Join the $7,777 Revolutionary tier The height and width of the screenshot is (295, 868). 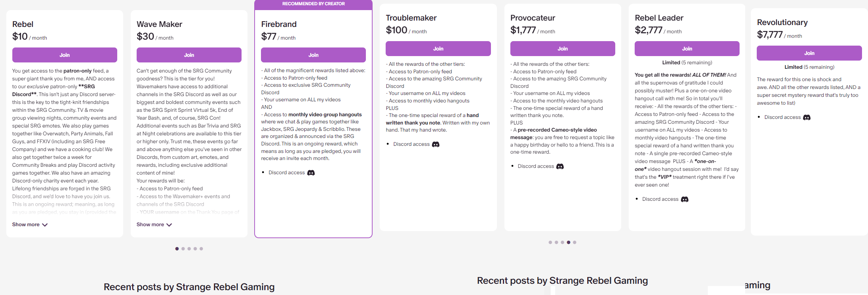pos(809,53)
